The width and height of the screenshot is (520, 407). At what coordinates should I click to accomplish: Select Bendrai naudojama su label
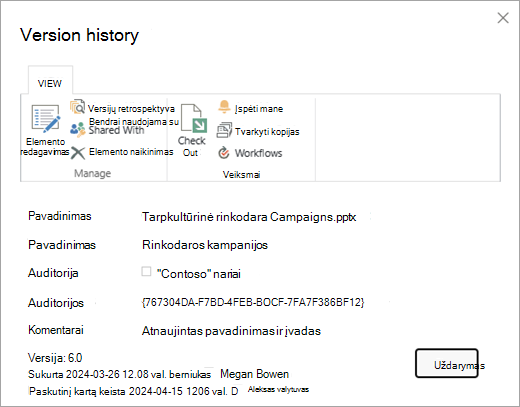point(134,122)
